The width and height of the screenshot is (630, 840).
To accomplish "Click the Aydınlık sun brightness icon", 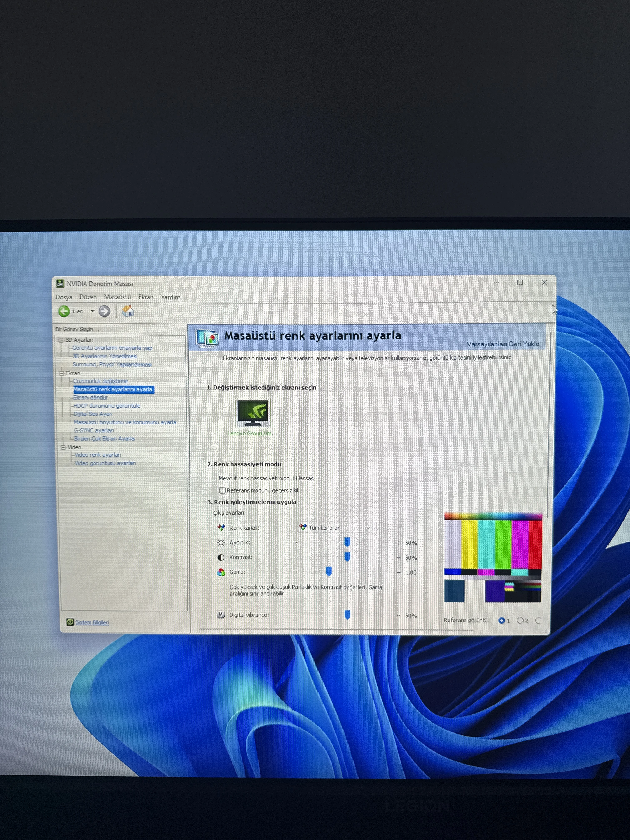I will [221, 543].
